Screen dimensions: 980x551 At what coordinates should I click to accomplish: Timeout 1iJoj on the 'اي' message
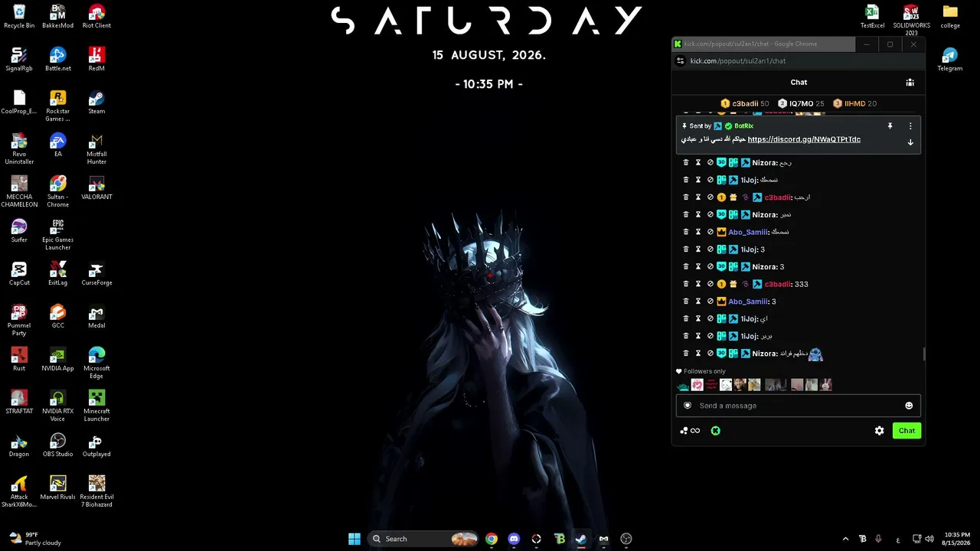698,318
